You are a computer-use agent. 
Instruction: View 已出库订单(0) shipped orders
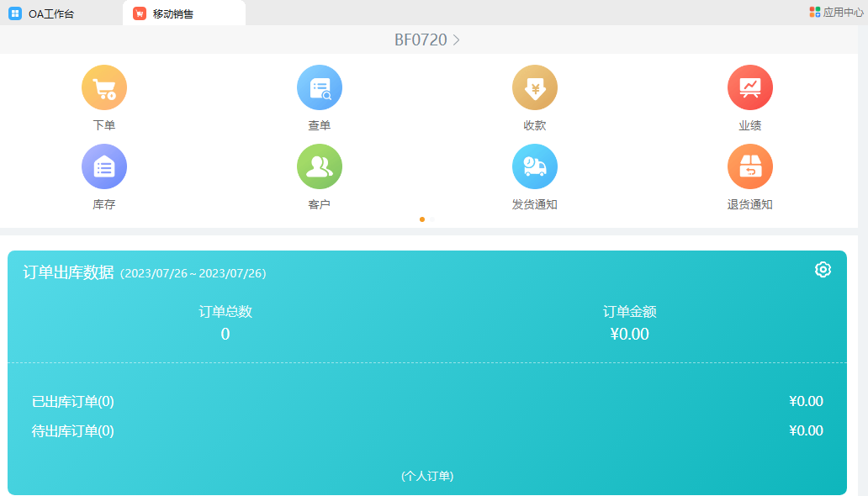[73, 402]
